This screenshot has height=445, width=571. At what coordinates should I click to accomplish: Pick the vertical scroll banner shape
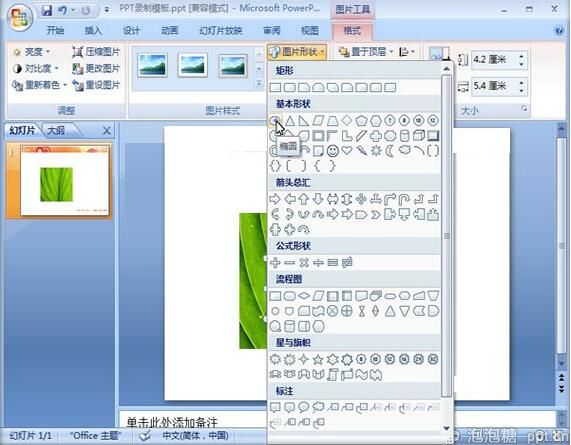point(332,374)
